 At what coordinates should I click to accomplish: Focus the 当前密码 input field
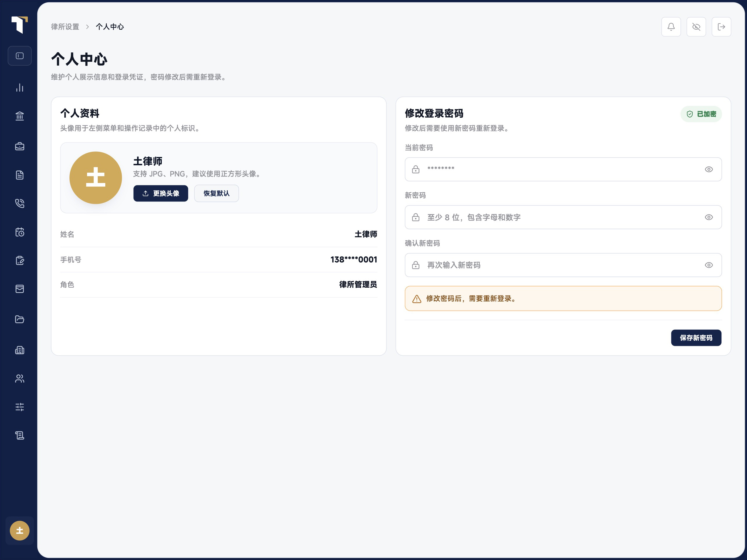coord(563,169)
